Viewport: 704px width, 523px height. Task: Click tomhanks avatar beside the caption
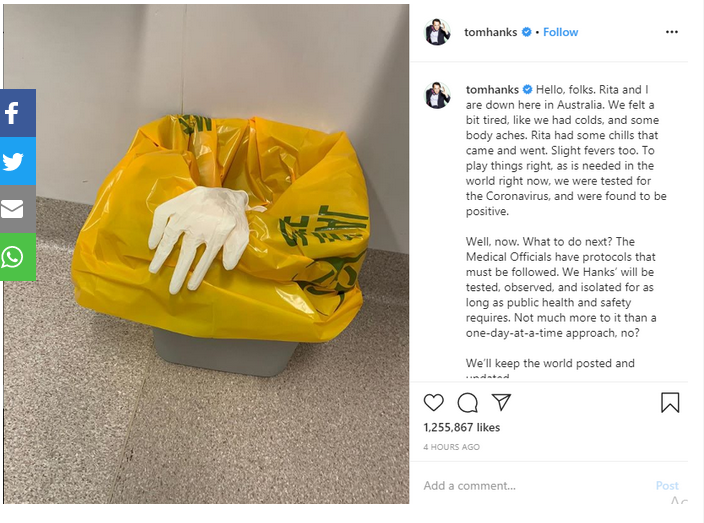tap(437, 95)
